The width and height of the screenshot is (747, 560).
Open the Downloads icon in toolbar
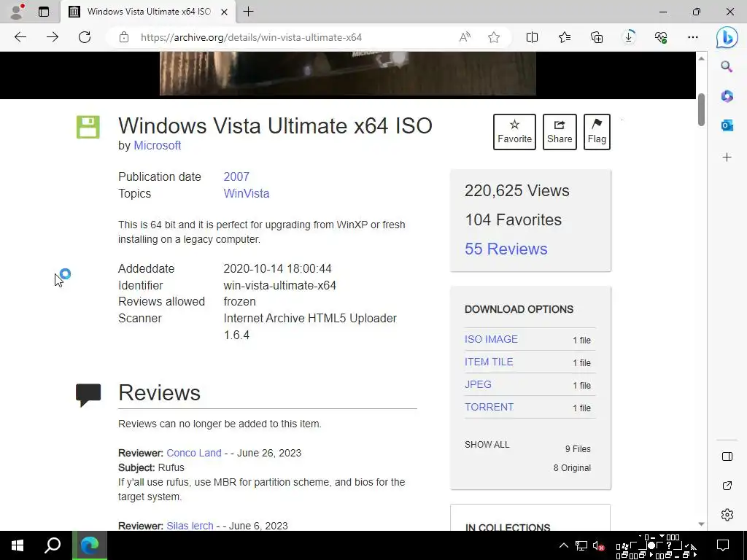[x=629, y=37]
